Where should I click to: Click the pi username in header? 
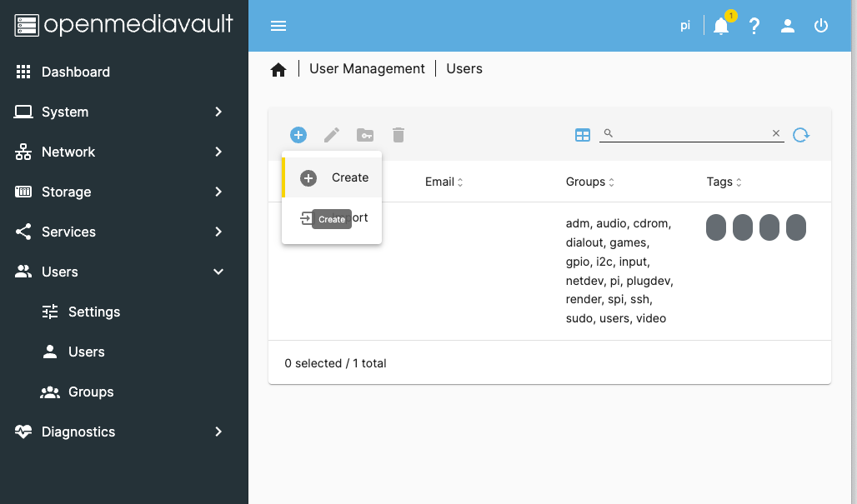coord(684,26)
